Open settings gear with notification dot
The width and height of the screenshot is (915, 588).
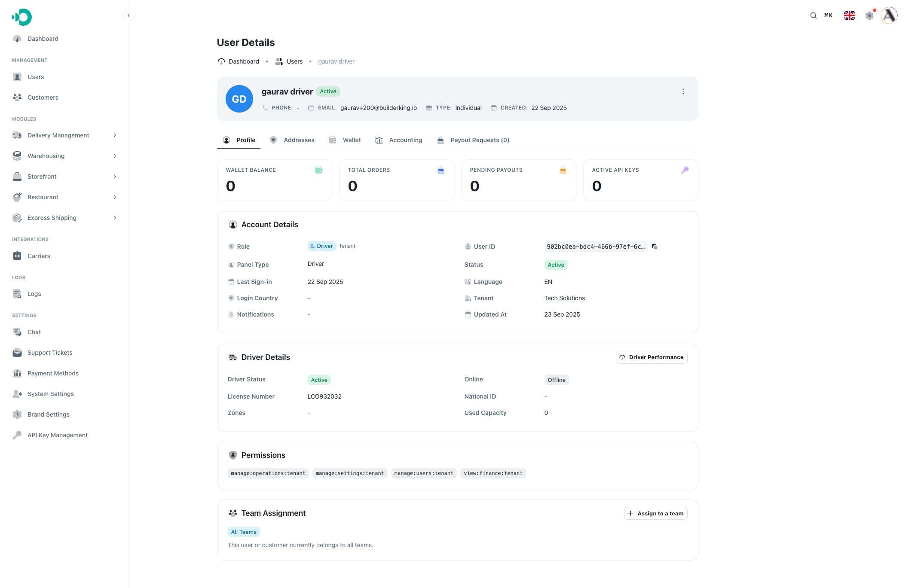(x=869, y=15)
